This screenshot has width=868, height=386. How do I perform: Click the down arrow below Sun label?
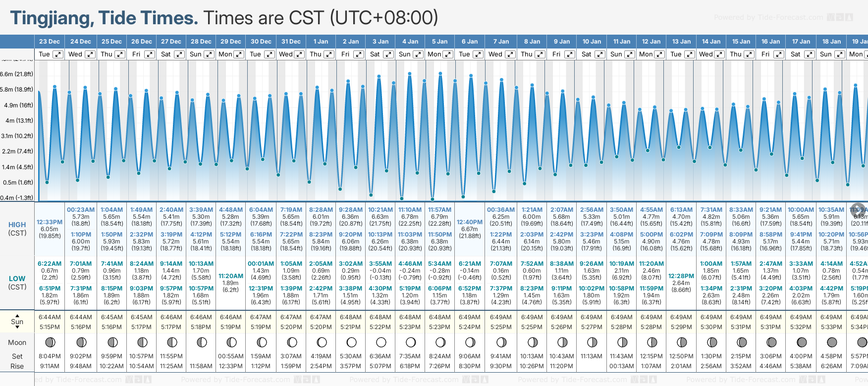17,328
